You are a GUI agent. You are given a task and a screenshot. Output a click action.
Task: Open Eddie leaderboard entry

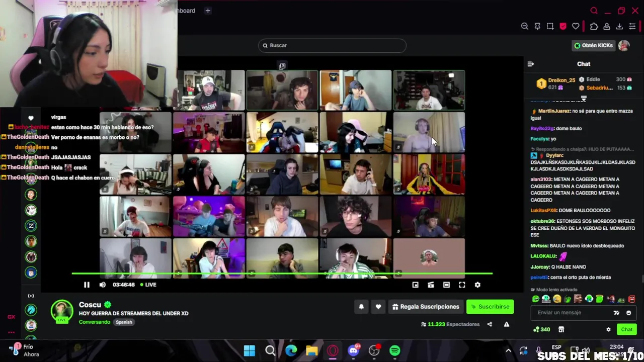[605, 79]
